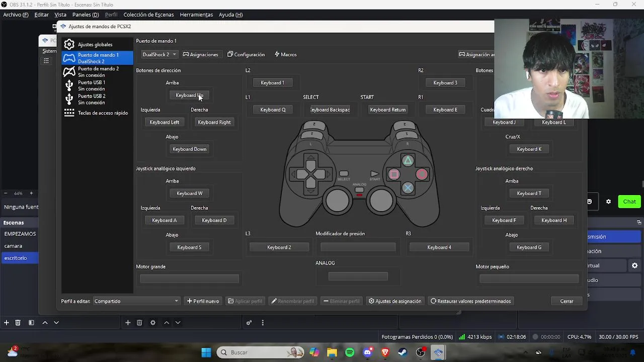This screenshot has width=644, height=362.
Task: Rebind R2 Keyboard 3 binding
Action: coord(445,82)
